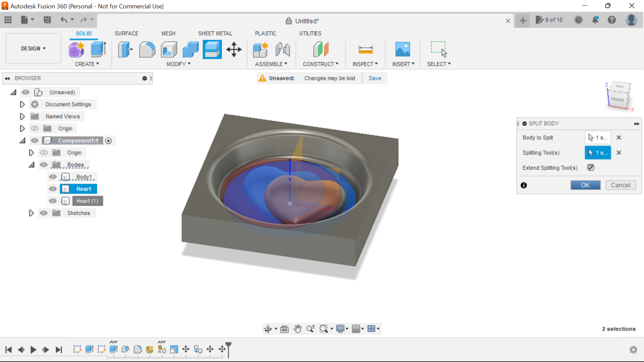
Task: Hide the Heart body in the browser
Action: [53, 189]
